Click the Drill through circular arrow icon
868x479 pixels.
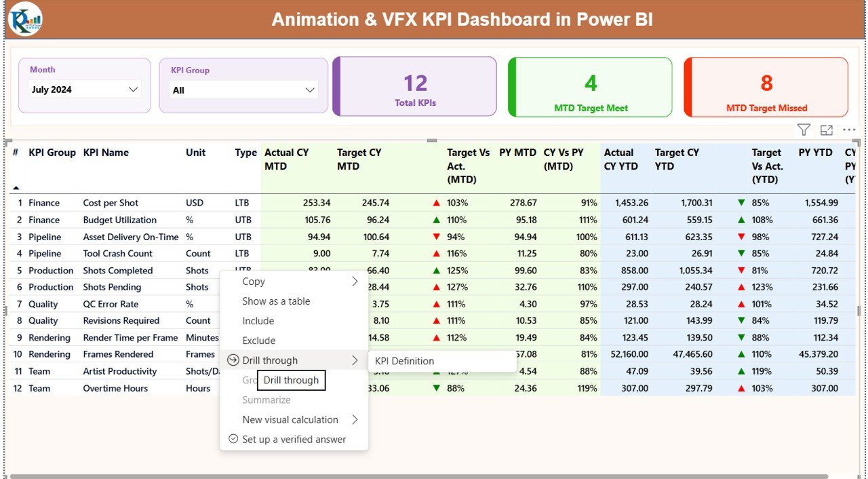click(x=233, y=360)
